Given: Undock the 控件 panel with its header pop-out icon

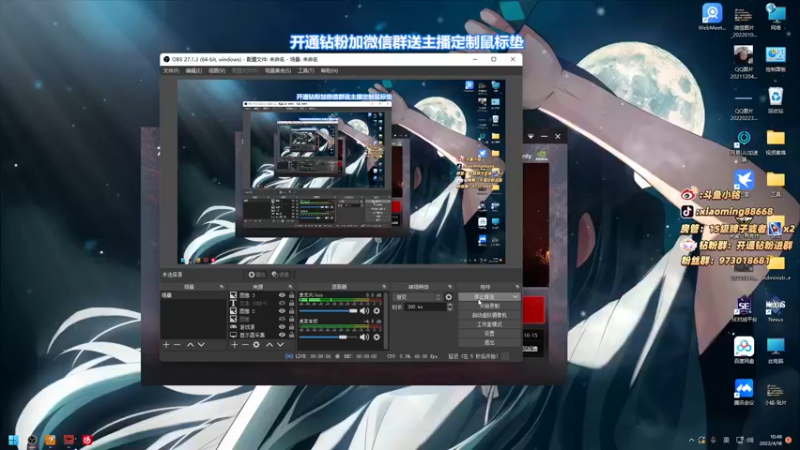Looking at the screenshot, I should click(517, 287).
